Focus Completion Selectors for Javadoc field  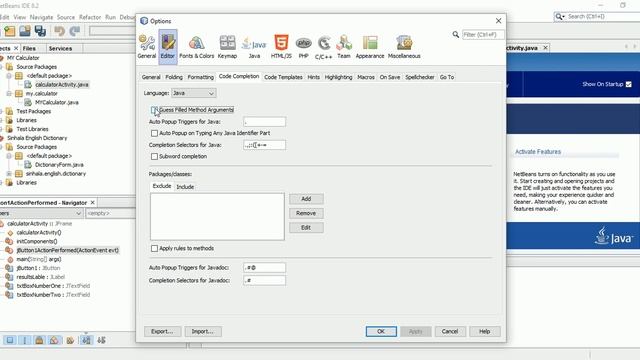pos(264,280)
